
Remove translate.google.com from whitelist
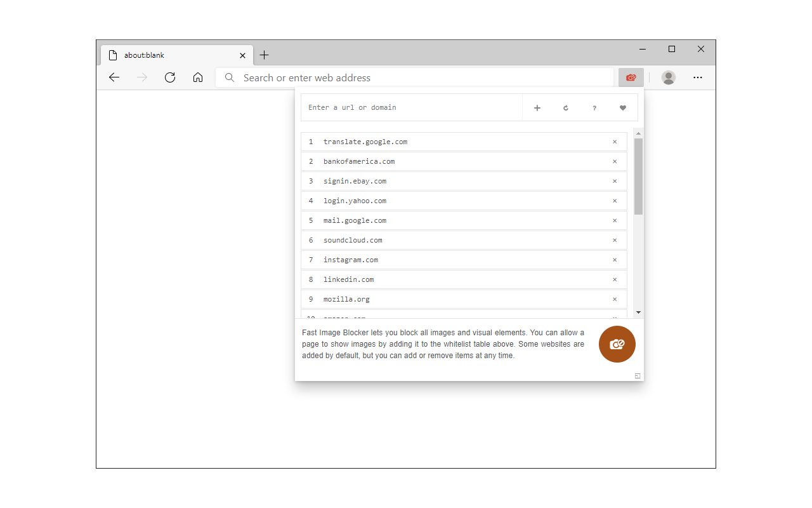[x=615, y=142]
